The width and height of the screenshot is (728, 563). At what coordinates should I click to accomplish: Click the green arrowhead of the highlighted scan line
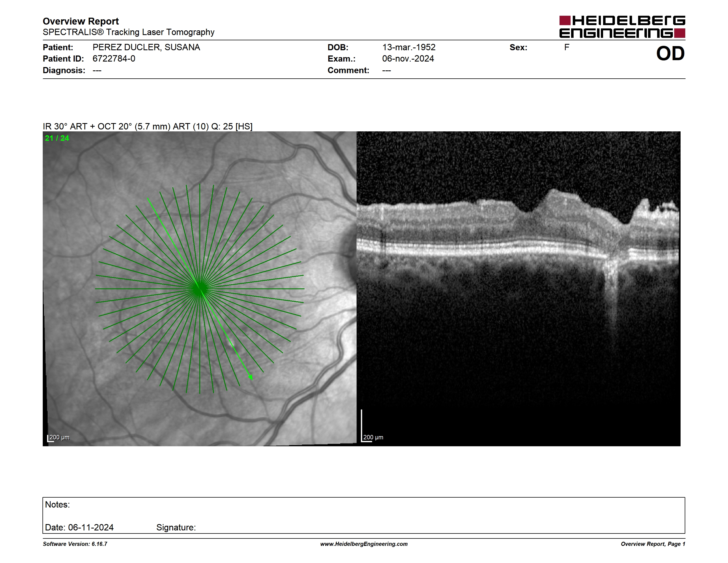pos(251,377)
